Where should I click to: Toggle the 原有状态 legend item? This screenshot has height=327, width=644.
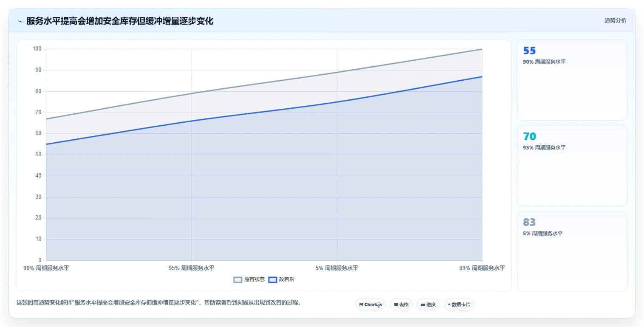(249, 279)
